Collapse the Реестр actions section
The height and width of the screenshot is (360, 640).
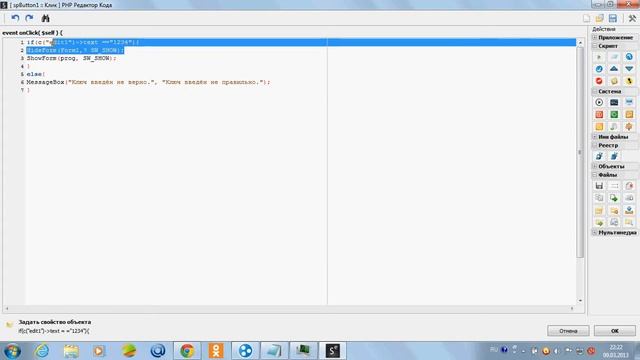tap(595, 145)
